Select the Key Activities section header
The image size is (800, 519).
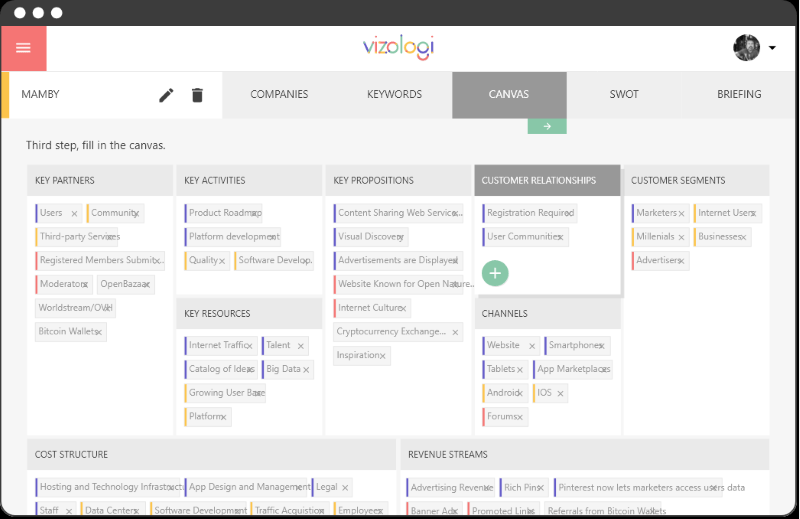(x=249, y=180)
